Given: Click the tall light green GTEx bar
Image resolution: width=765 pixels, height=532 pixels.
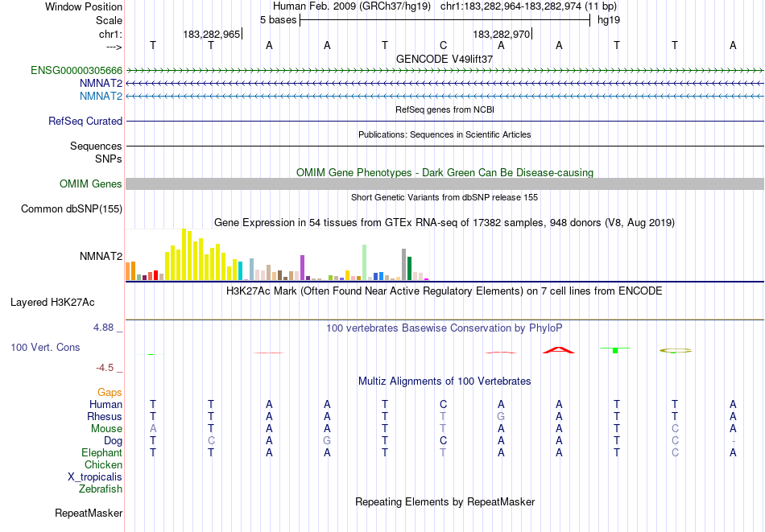Looking at the screenshot, I should coord(365,263).
